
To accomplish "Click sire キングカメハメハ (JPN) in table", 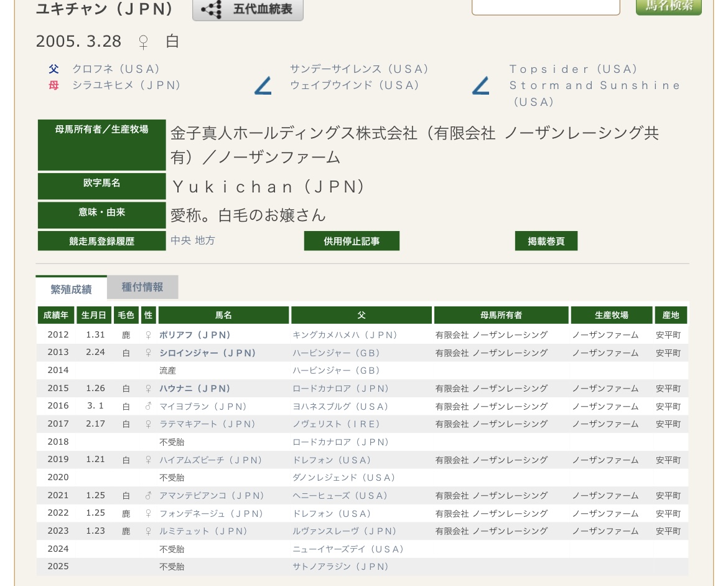I will coord(345,335).
